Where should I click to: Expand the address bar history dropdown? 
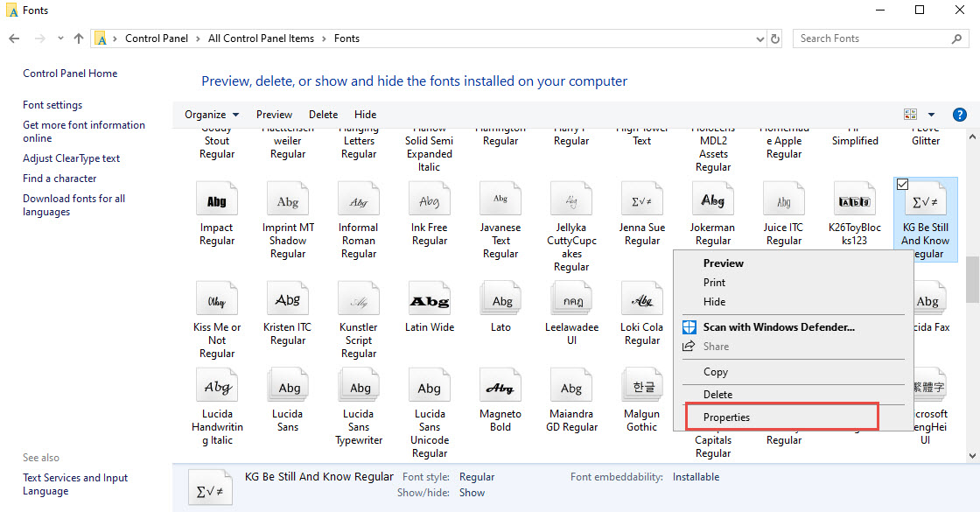(x=759, y=39)
